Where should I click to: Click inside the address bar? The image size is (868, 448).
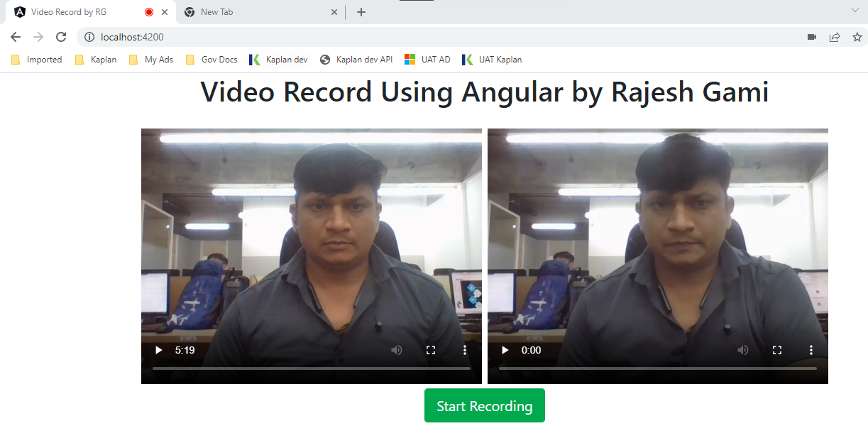click(x=213, y=37)
